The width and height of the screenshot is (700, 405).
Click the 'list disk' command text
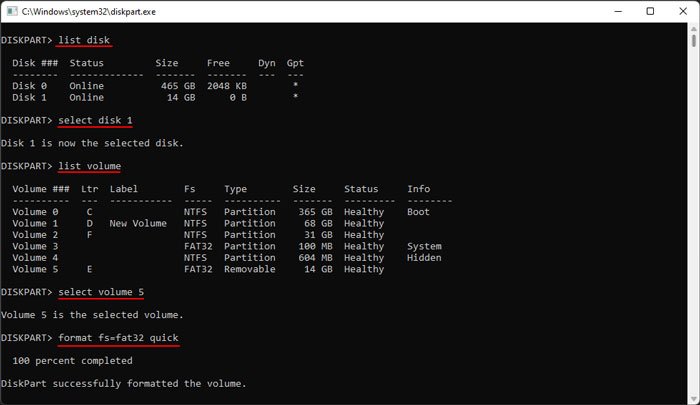click(84, 40)
